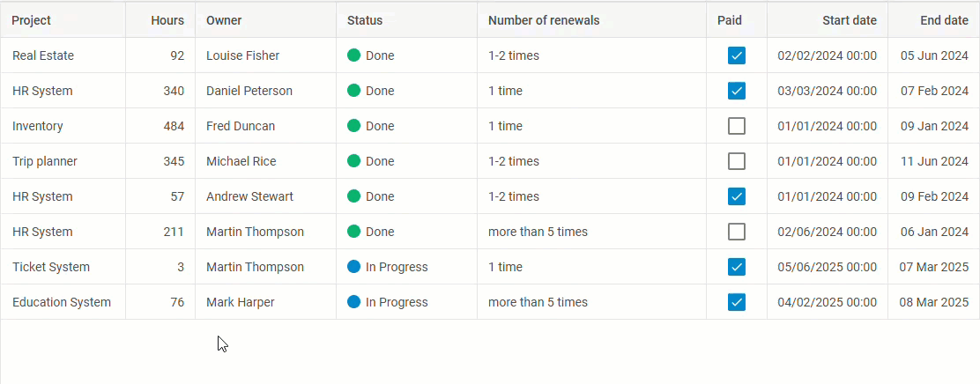
Task: Select the Education System project cell
Action: point(62,302)
